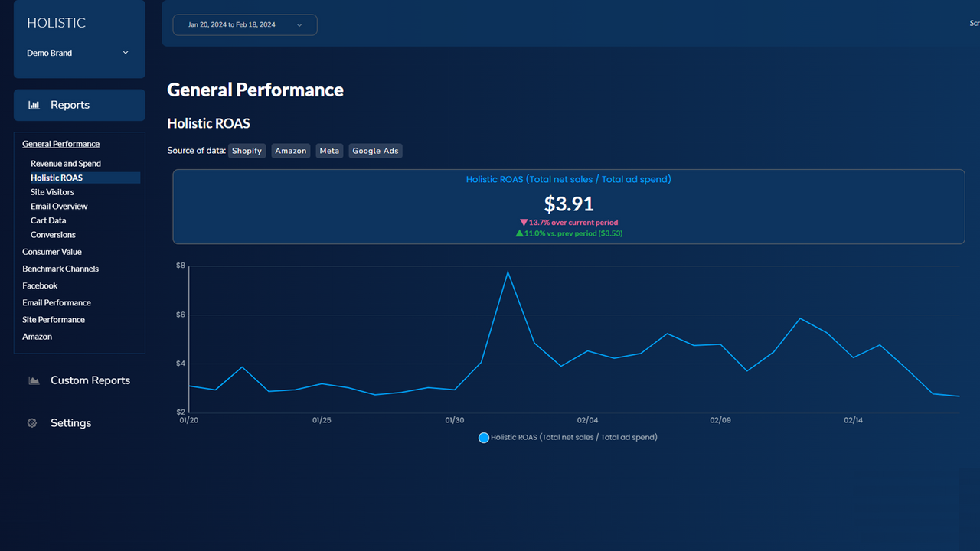Click the Custom Reports chart icon
This screenshot has height=551, width=980.
pos(34,380)
